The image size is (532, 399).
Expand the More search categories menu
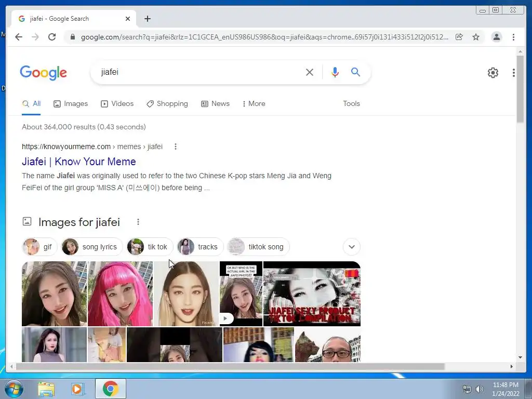254,104
